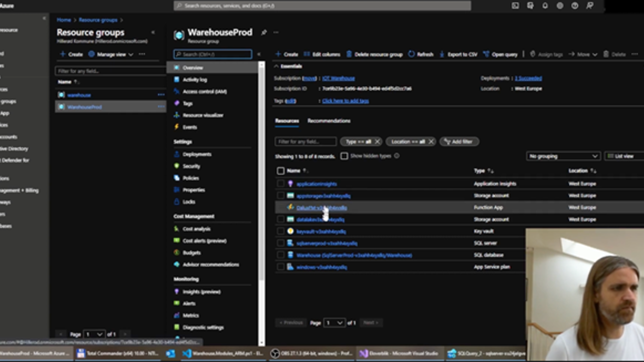Open the 1 Succeeded deployments link
This screenshot has height=362, width=644.
coord(528,78)
